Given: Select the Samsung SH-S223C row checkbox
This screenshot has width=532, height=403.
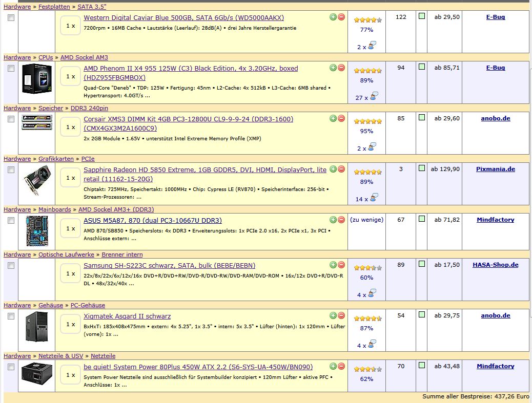Looking at the screenshot, I should pyautogui.click(x=11, y=265).
